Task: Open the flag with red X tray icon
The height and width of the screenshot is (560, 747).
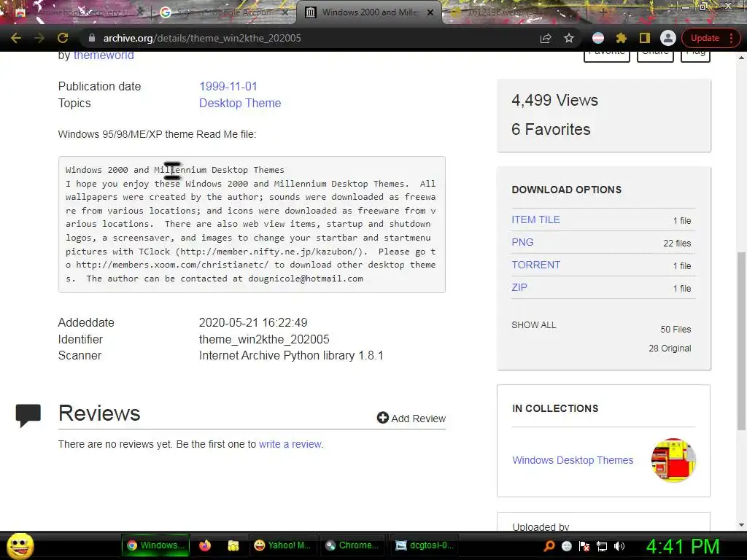Action: (x=584, y=545)
